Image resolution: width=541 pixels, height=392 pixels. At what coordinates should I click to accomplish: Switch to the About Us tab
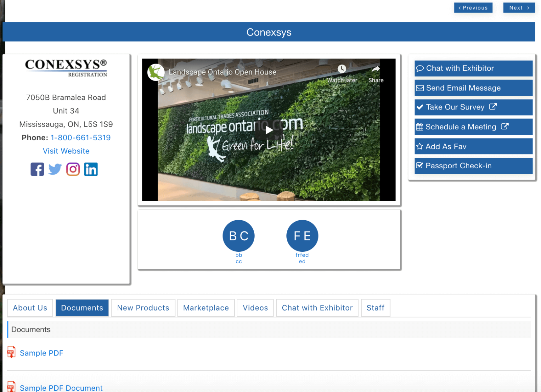[30, 308]
